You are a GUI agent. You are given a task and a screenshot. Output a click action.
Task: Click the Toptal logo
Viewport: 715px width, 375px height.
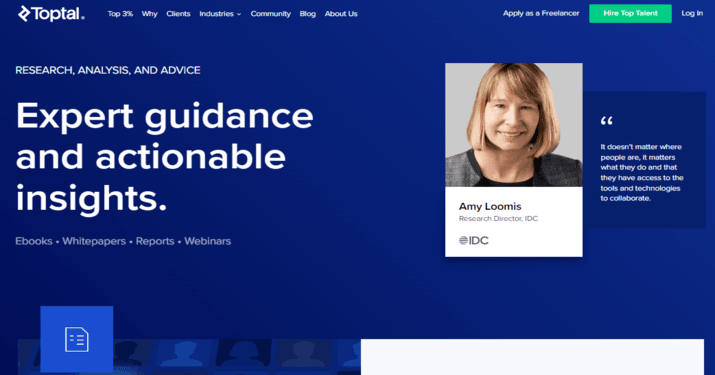(x=51, y=14)
